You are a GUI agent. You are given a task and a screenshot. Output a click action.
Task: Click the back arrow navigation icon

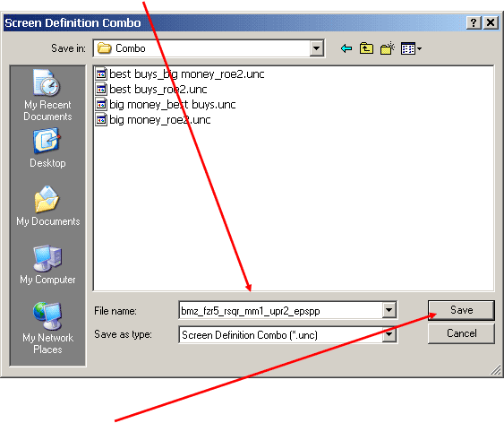346,48
